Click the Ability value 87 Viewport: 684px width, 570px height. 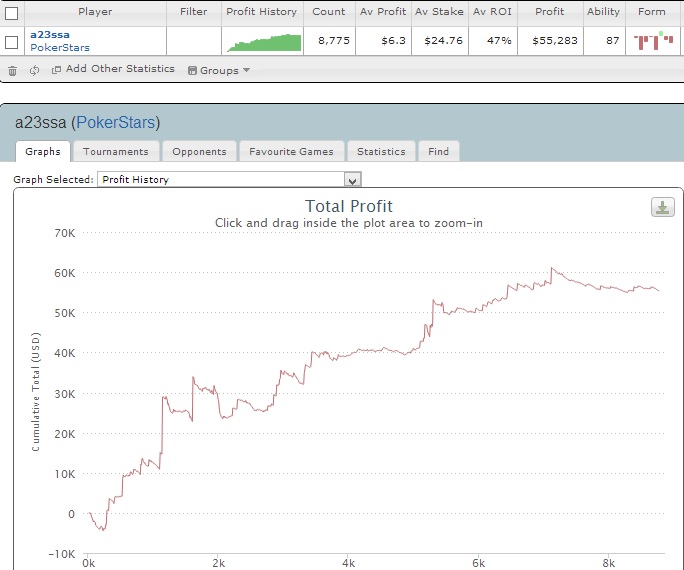(612, 41)
